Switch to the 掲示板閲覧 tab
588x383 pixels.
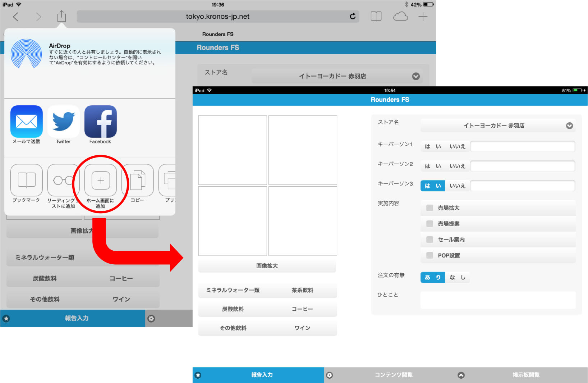click(x=525, y=375)
